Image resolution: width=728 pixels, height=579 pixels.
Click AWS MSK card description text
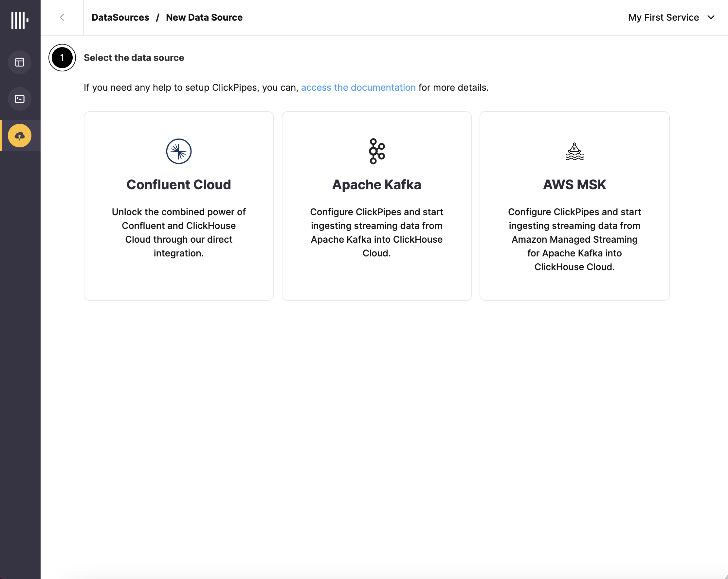coord(574,239)
